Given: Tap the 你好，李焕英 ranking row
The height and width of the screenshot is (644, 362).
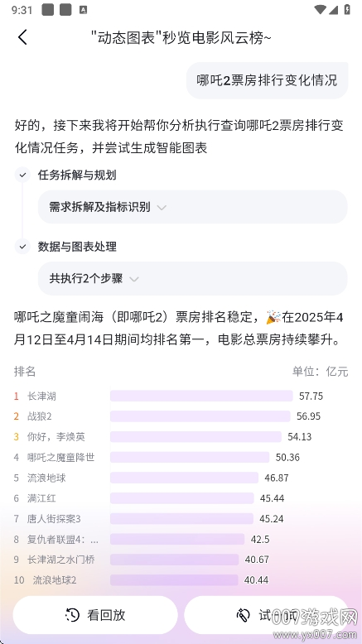Looking at the screenshot, I should [181, 436].
